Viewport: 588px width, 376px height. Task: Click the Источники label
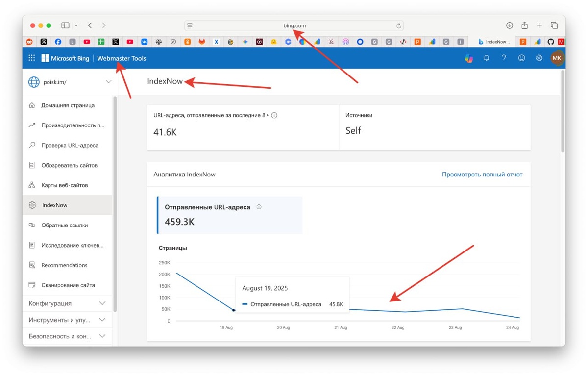[x=359, y=115]
